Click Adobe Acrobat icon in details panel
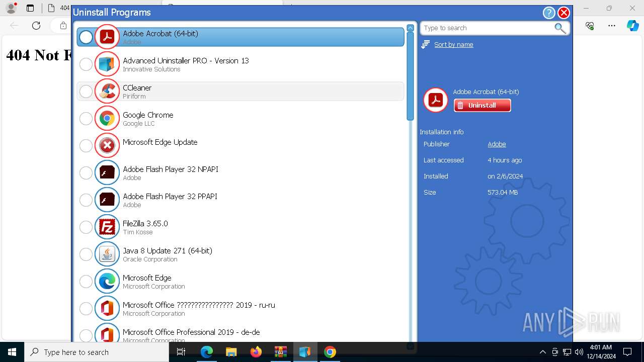 tap(436, 100)
